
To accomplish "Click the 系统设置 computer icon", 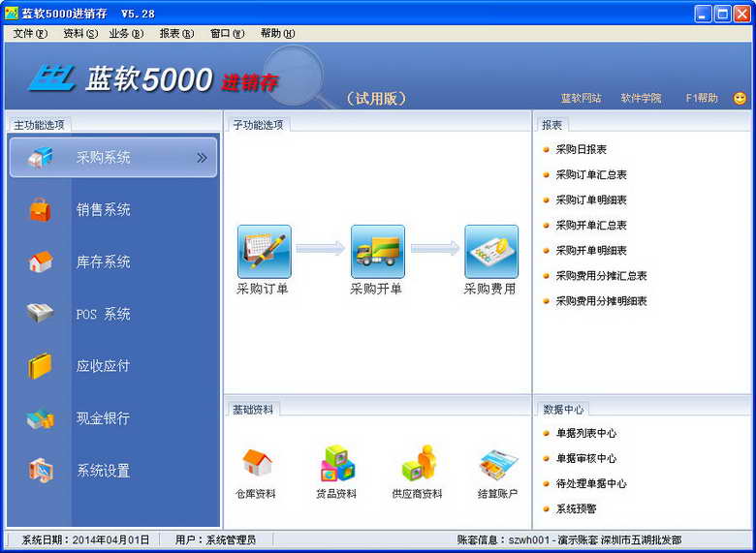I will (x=41, y=470).
